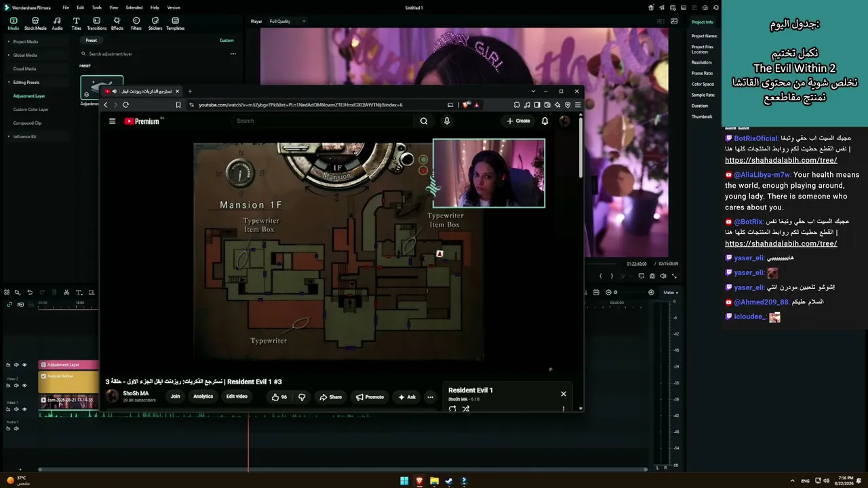Expand Project Media in the sidebar
The width and height of the screenshot is (868, 488).
click(9, 41)
